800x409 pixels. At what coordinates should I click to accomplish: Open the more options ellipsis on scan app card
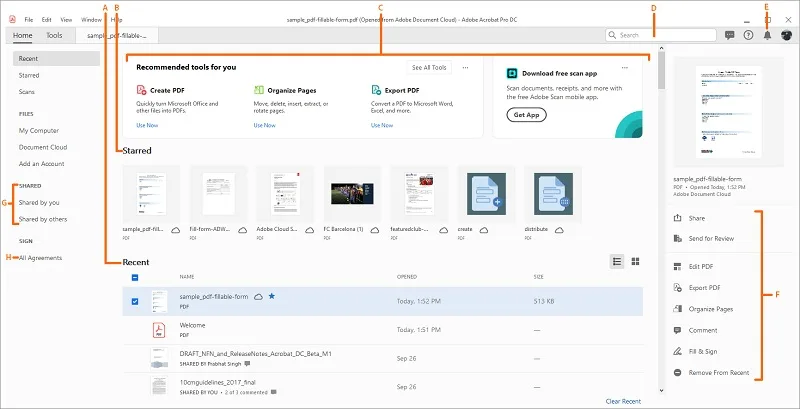[625, 68]
